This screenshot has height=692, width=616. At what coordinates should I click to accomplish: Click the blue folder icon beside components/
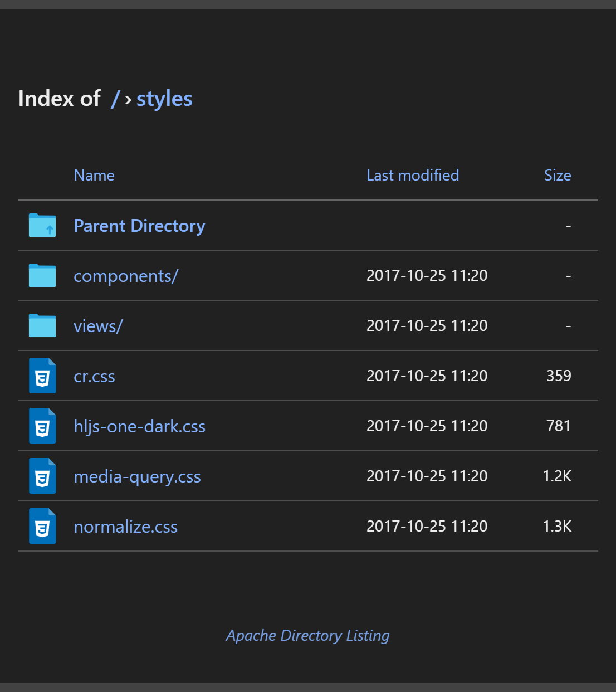click(x=42, y=275)
